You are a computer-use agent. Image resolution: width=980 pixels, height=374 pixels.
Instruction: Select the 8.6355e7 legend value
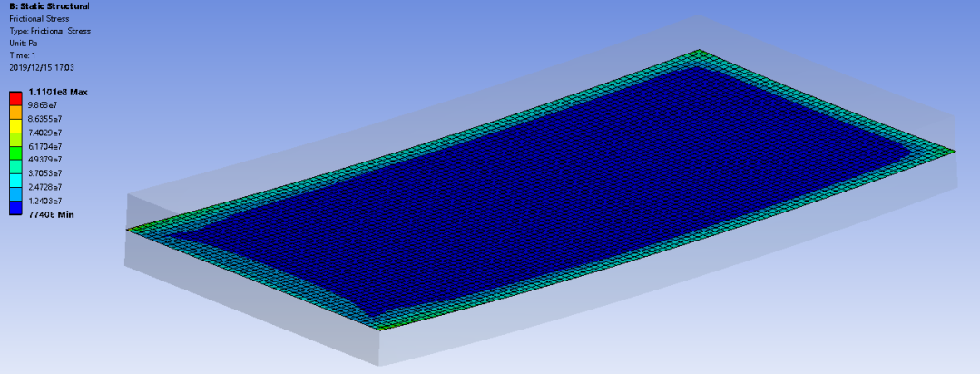[x=45, y=119]
